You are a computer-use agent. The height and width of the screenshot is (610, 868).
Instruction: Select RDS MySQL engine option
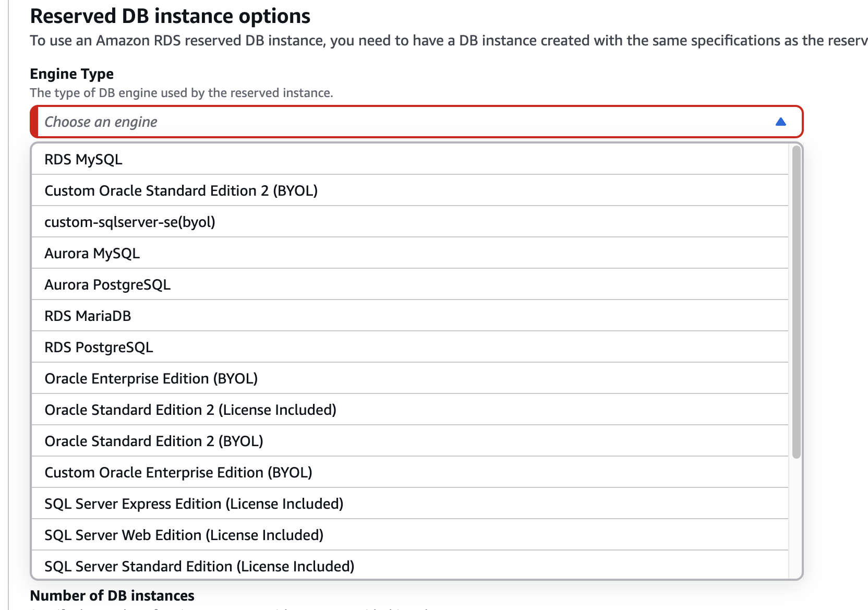[83, 159]
